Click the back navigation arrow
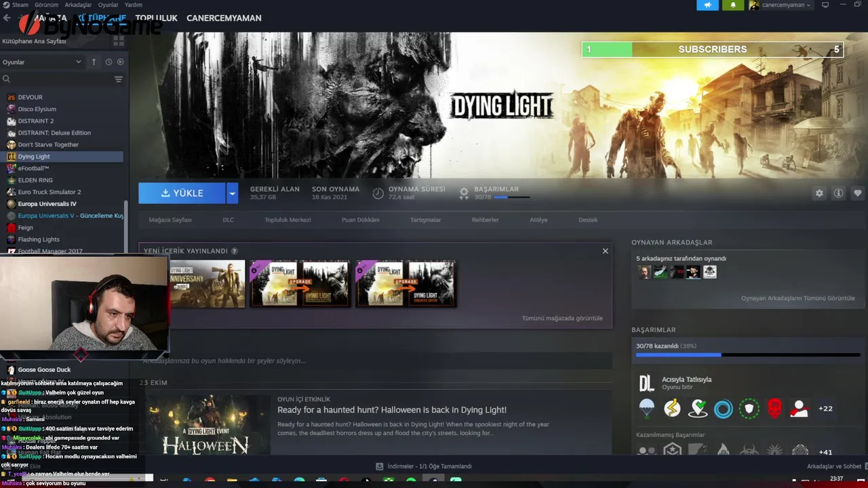 pos(7,18)
